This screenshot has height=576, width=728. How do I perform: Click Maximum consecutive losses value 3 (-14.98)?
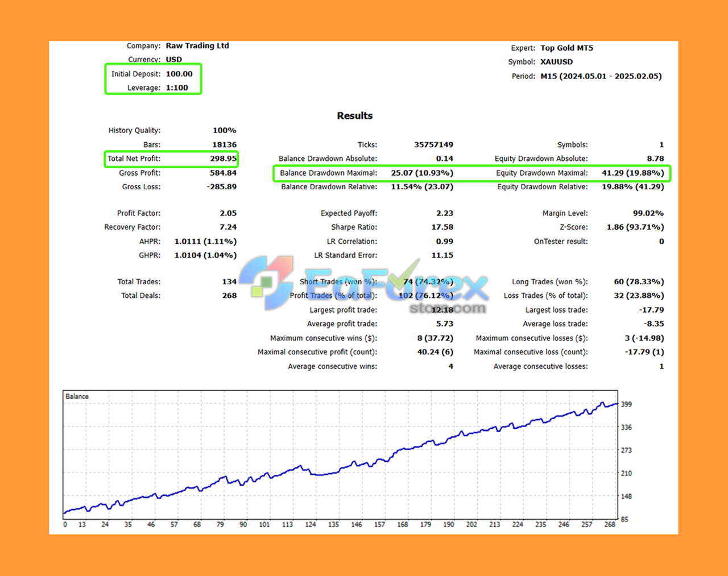tap(644, 338)
